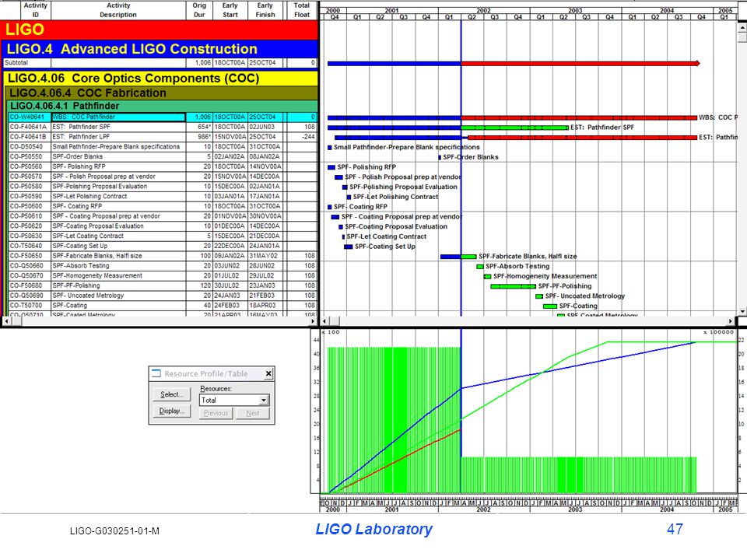The image size is (747, 560).
Task: Select LIGO.4.06.4.1 Pathfinder band
Action: 163,106
